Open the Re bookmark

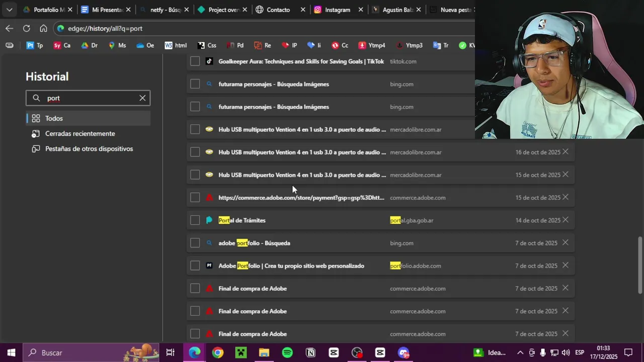pyautogui.click(x=263, y=45)
